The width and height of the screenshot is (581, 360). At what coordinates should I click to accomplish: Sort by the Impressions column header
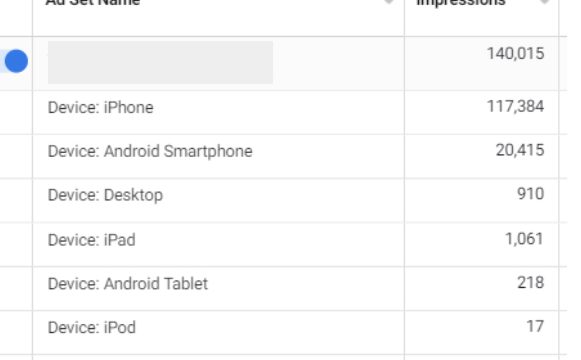(x=461, y=2)
